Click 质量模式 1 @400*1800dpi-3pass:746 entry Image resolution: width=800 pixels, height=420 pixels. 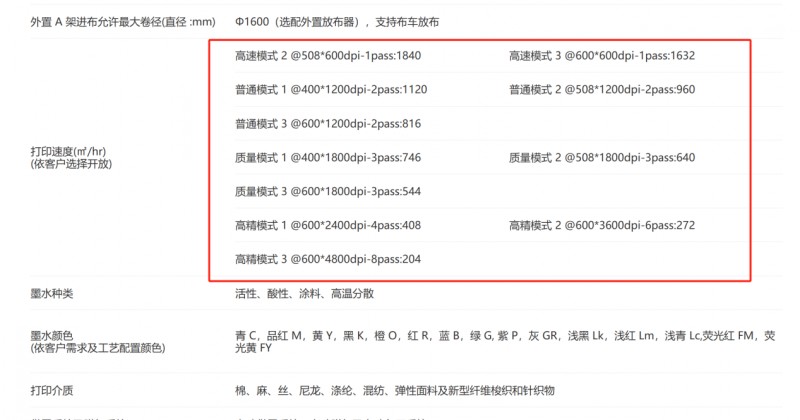coord(327,158)
